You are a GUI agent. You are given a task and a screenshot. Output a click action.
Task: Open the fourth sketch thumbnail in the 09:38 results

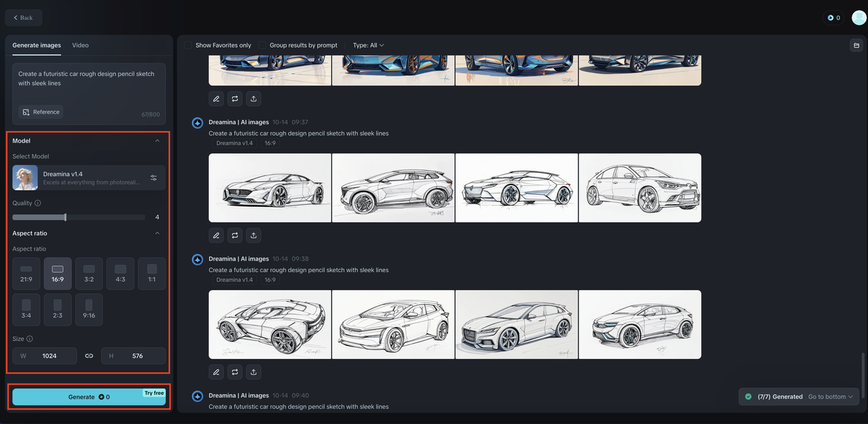pyautogui.click(x=640, y=324)
